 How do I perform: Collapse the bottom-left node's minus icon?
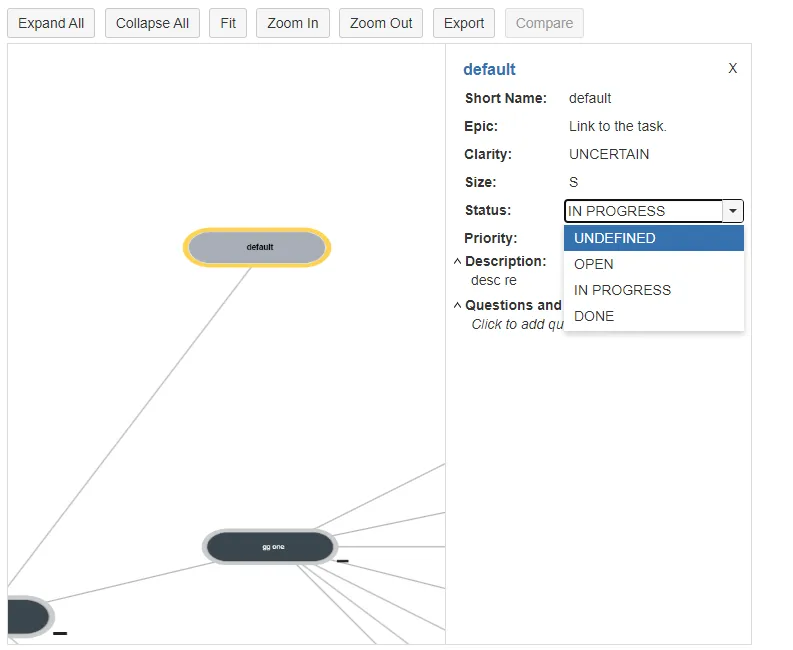[x=60, y=633]
